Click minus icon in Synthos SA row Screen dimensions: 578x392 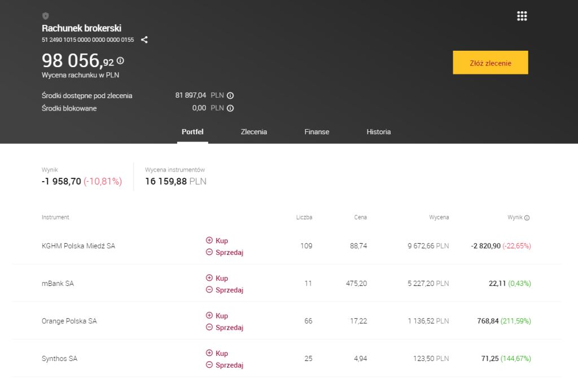pyautogui.click(x=209, y=365)
